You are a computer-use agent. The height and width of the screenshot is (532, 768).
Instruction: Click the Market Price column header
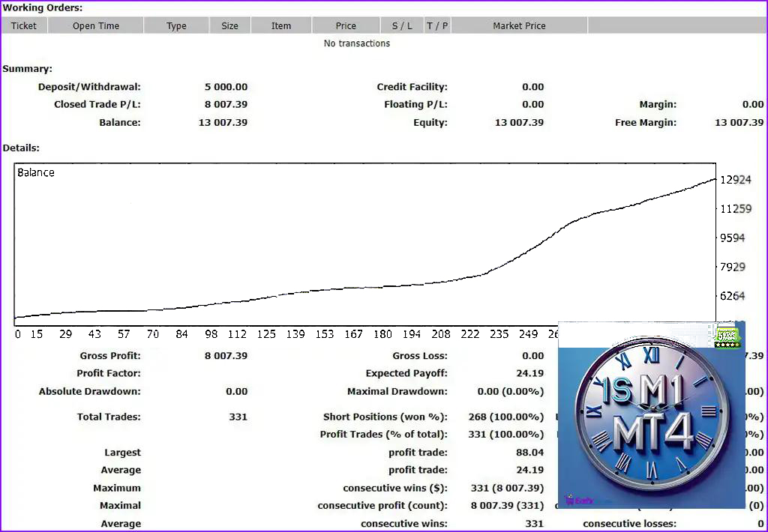[519, 25]
